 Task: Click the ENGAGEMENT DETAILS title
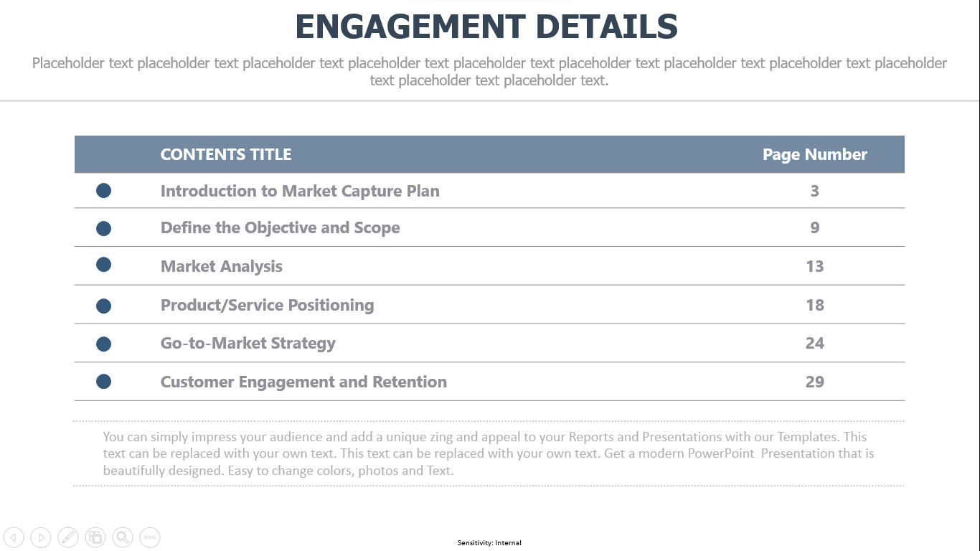coord(486,27)
